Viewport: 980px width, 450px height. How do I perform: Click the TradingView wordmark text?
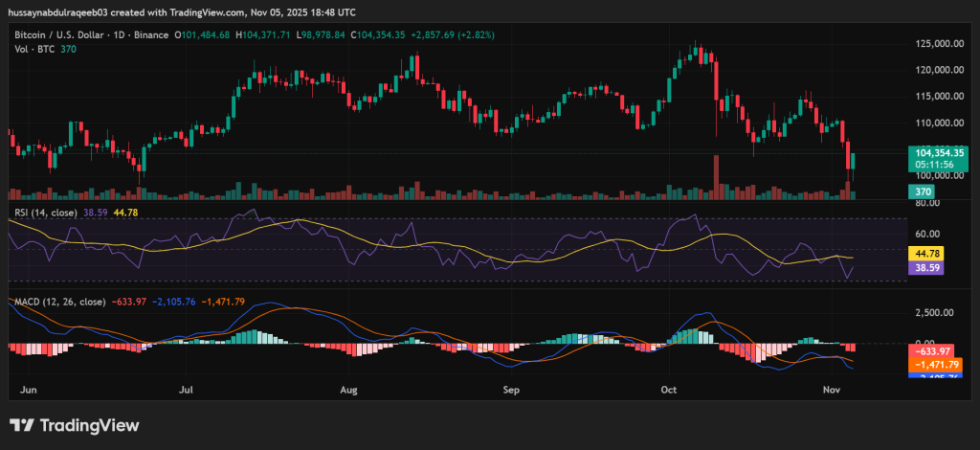[x=90, y=425]
